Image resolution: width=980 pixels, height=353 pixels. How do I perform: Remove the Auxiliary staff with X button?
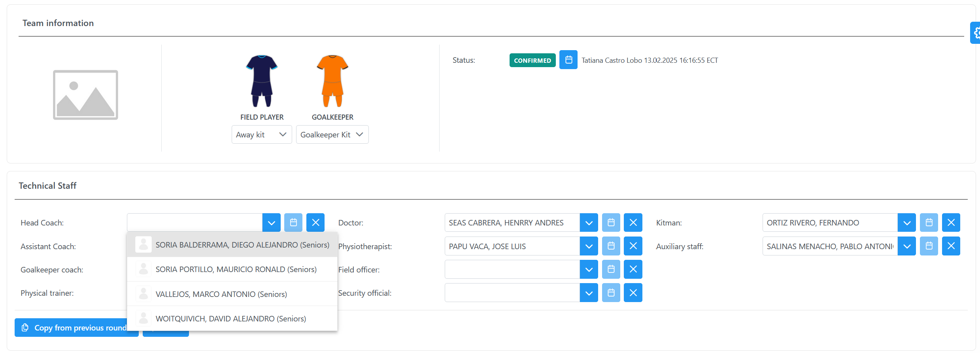click(951, 246)
